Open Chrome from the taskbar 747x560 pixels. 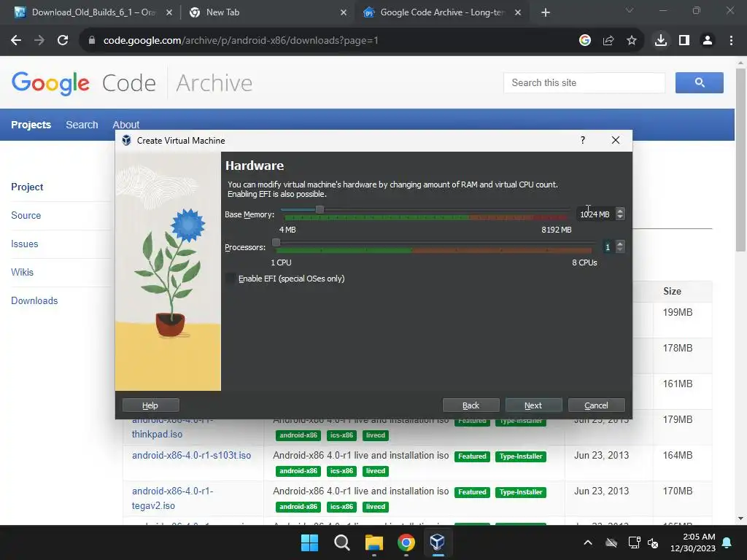coord(406,542)
